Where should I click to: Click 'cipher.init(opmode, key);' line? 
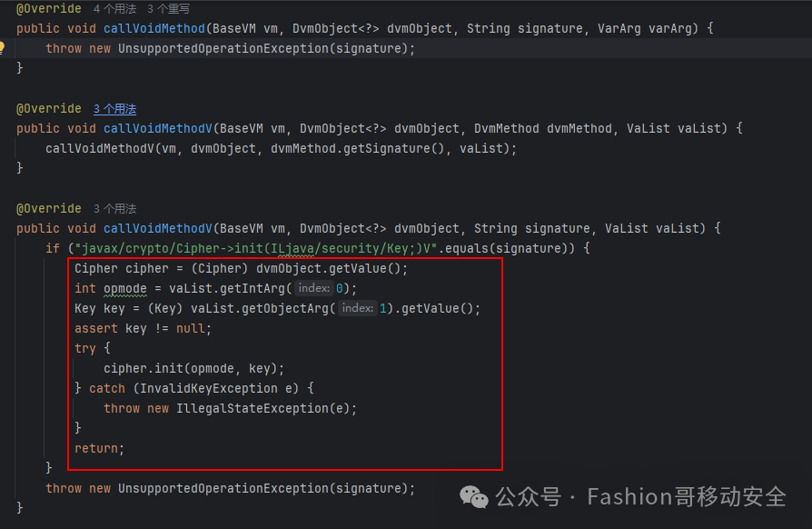click(193, 368)
